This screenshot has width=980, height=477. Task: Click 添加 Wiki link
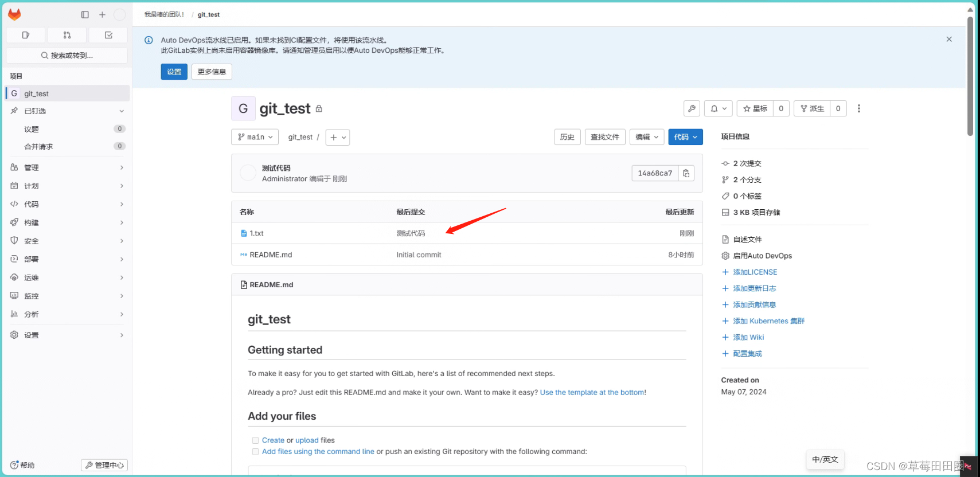(x=748, y=337)
